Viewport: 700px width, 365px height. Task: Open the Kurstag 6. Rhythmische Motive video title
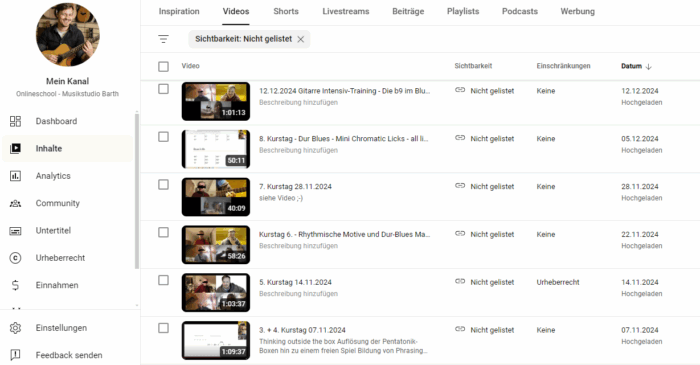pyautogui.click(x=344, y=234)
